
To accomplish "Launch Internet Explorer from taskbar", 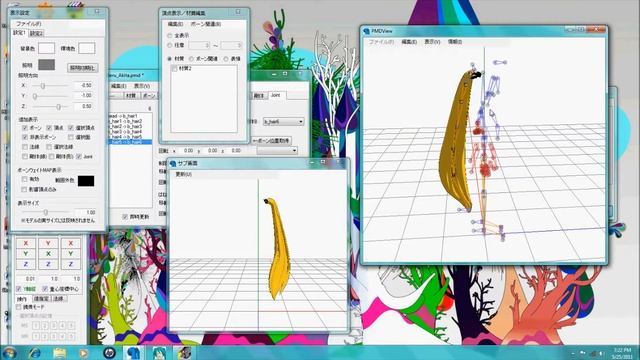I will tap(34, 353).
